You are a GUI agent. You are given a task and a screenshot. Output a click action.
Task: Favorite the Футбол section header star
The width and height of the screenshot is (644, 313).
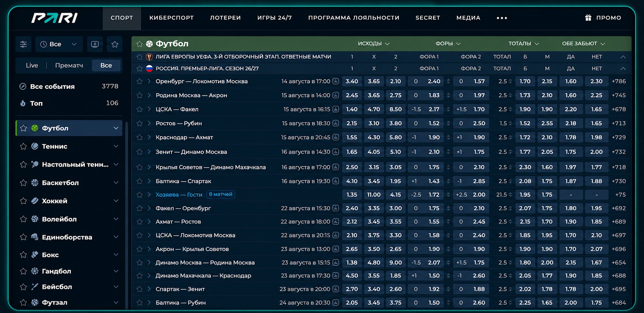pyautogui.click(x=140, y=44)
